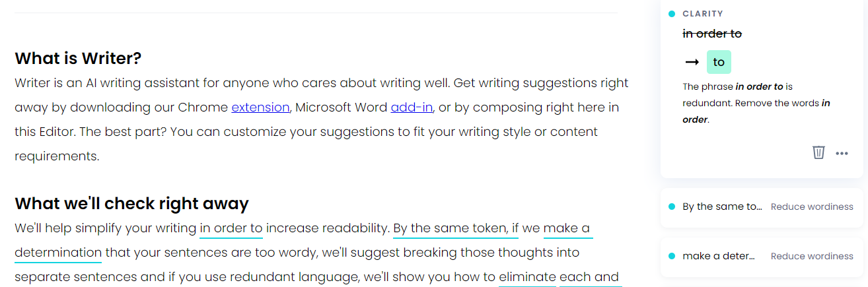The width and height of the screenshot is (868, 287).
Task: Open the Chrome extension link
Action: (x=260, y=107)
